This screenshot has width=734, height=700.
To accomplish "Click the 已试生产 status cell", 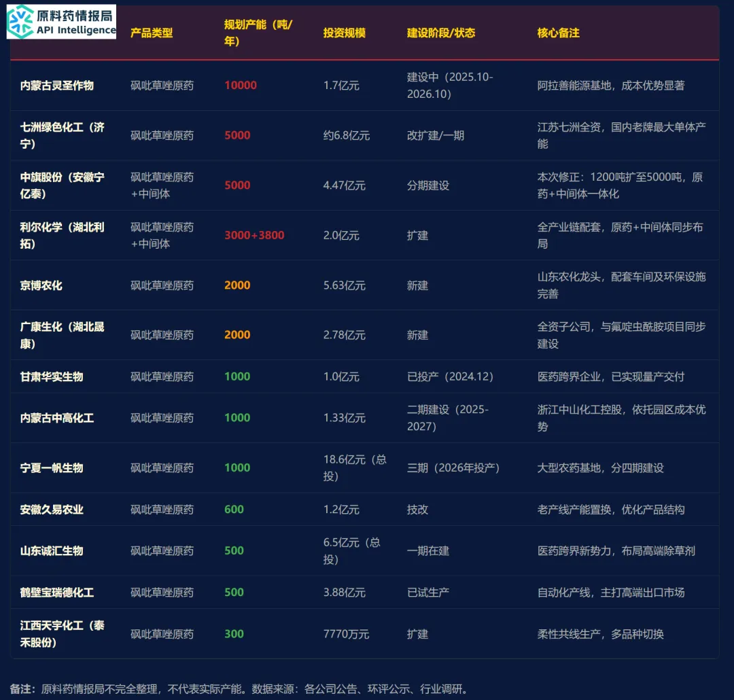I will coord(428,593).
